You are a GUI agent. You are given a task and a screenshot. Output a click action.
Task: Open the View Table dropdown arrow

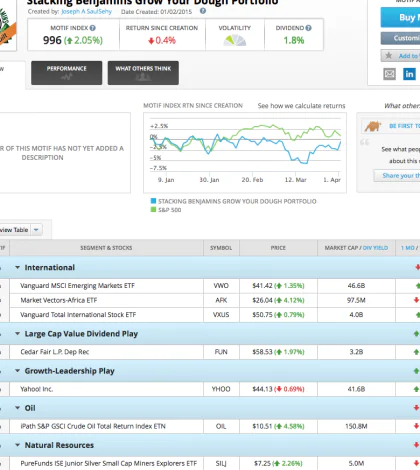tap(36, 230)
